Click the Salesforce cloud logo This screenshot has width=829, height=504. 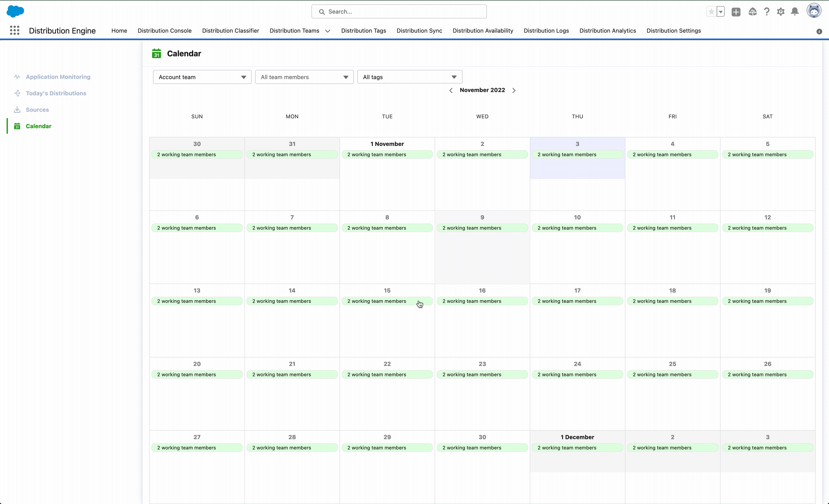click(x=16, y=11)
